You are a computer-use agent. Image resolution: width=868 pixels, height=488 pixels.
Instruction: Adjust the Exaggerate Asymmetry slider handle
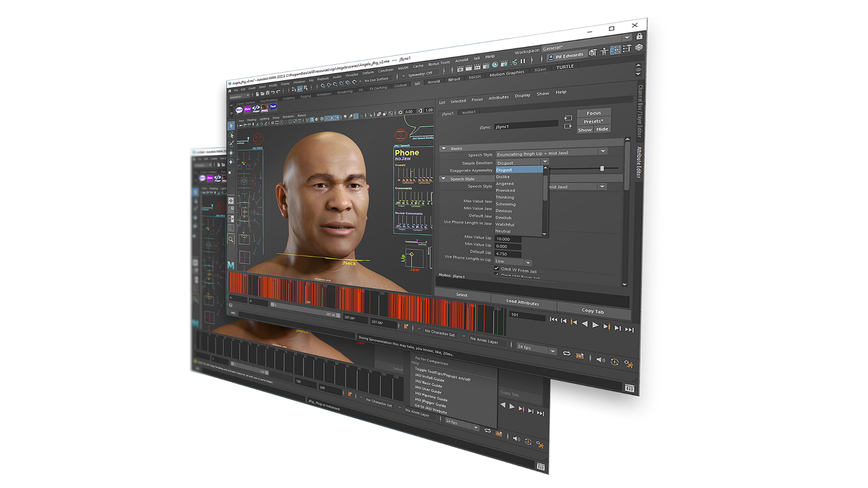click(x=602, y=169)
